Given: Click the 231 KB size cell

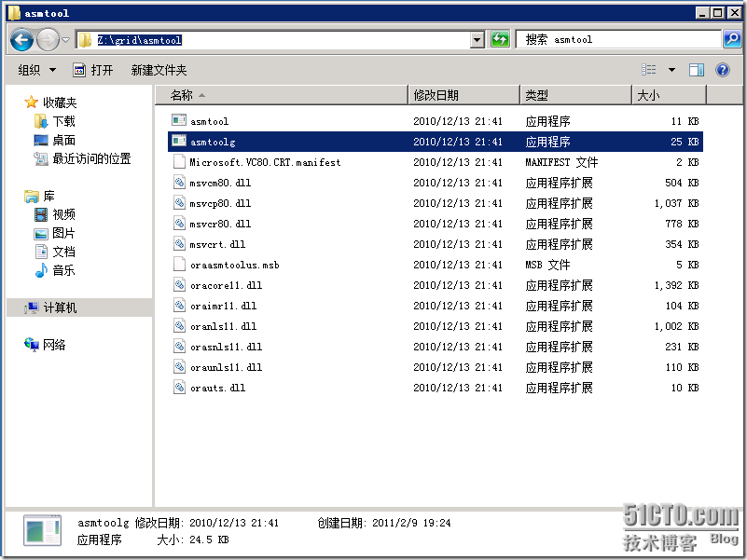Looking at the screenshot, I should pyautogui.click(x=682, y=347).
